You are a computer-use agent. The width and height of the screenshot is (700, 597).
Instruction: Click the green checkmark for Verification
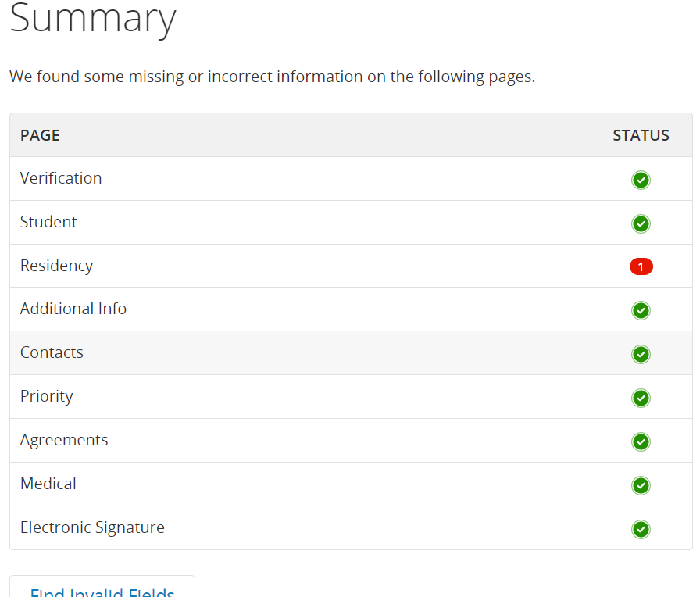pos(641,181)
